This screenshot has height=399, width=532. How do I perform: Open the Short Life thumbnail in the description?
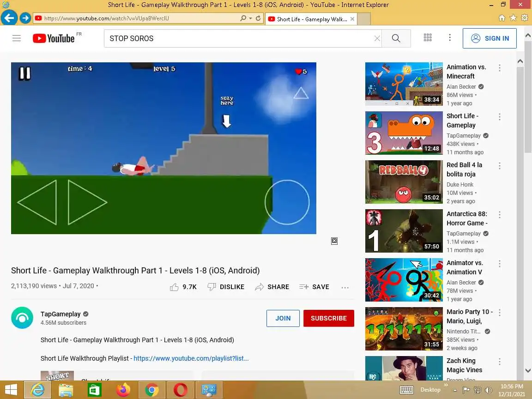point(57,375)
